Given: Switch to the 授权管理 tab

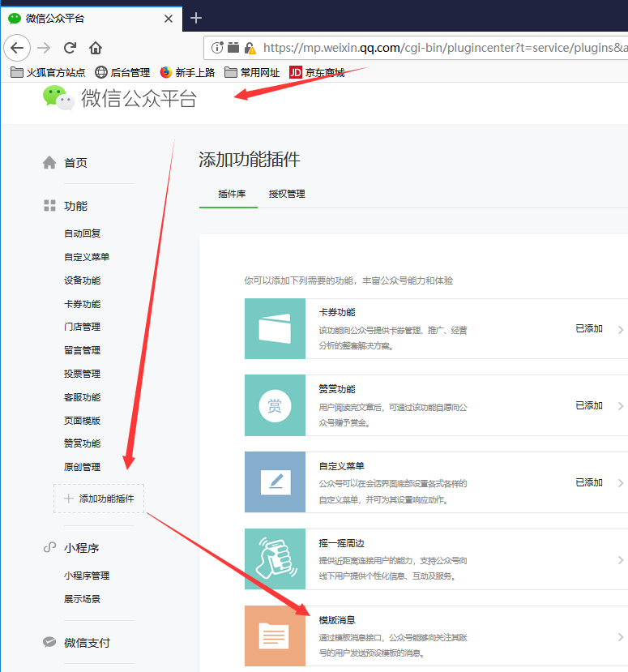Looking at the screenshot, I should point(287,194).
